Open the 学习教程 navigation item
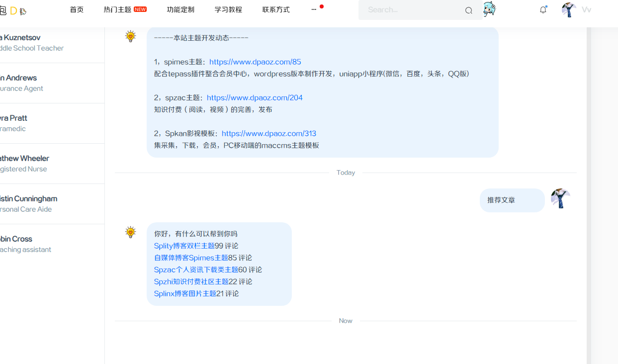The image size is (618, 364). click(x=228, y=9)
